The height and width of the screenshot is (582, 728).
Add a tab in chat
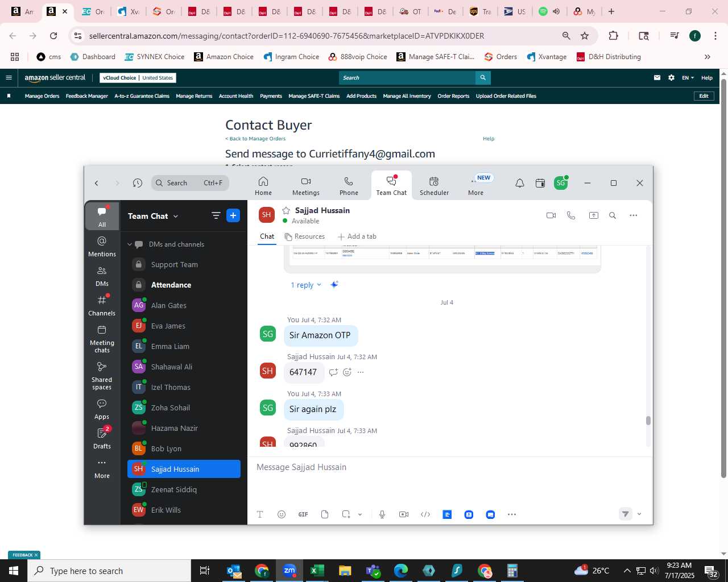click(x=357, y=236)
